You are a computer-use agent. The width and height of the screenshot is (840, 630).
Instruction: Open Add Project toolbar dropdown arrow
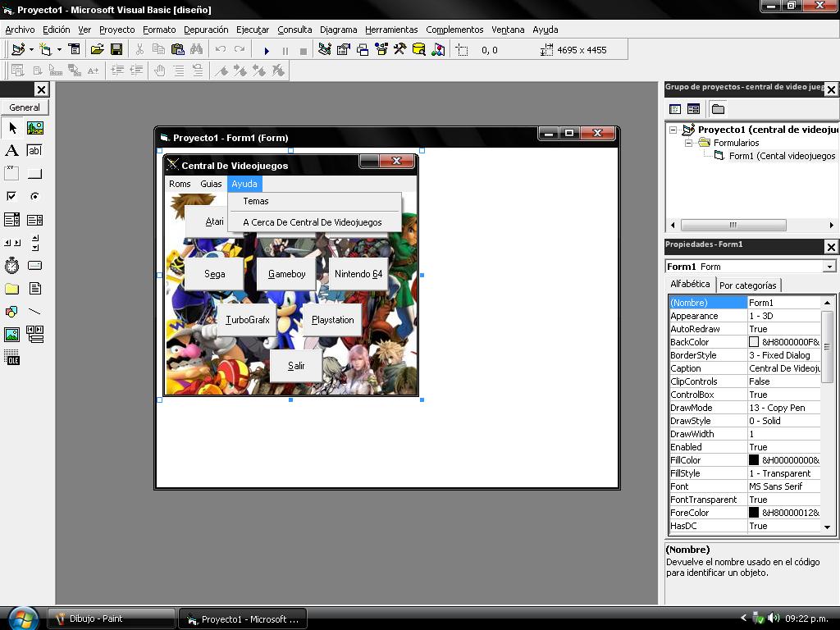[x=32, y=50]
